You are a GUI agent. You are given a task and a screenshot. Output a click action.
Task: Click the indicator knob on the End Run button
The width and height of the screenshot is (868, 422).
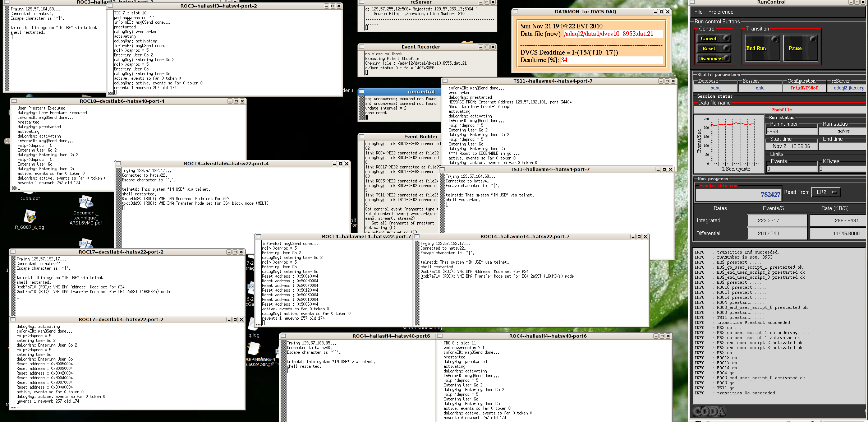pos(775,39)
